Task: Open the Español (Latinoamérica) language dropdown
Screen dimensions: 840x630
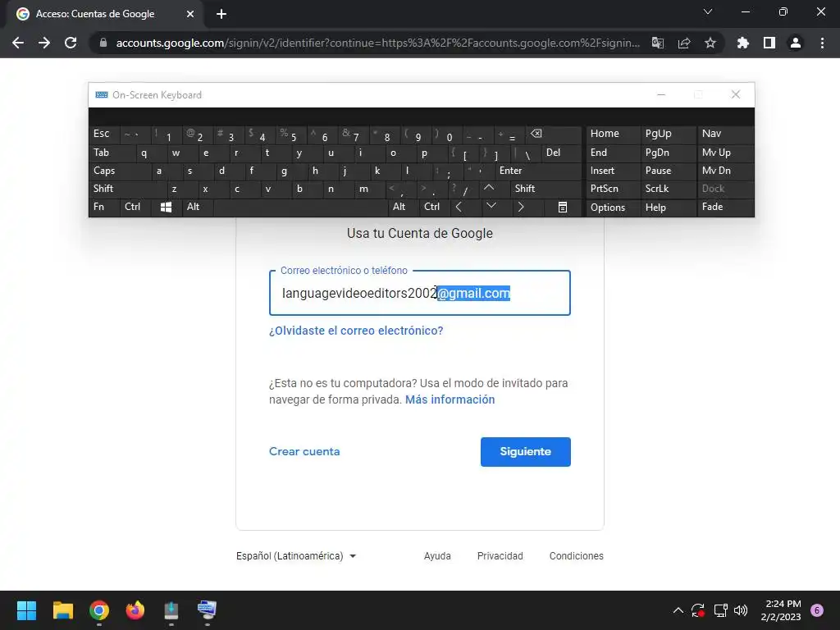Action: tap(296, 556)
